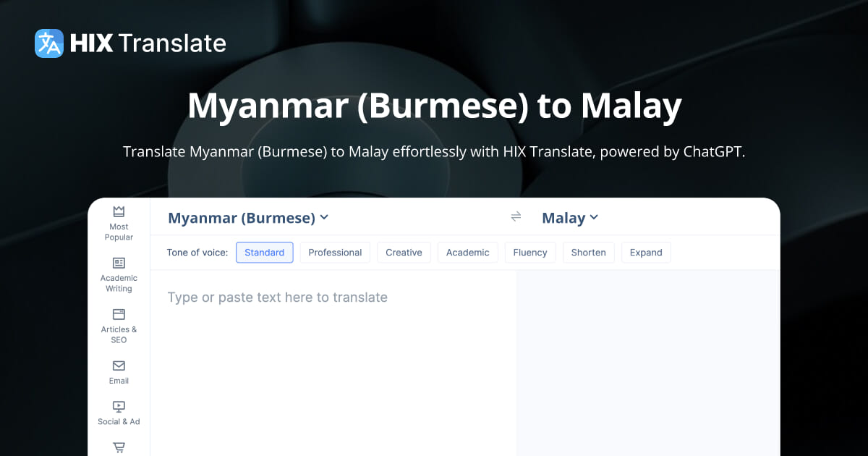Click the Expand tone button
868x456 pixels.
646,252
